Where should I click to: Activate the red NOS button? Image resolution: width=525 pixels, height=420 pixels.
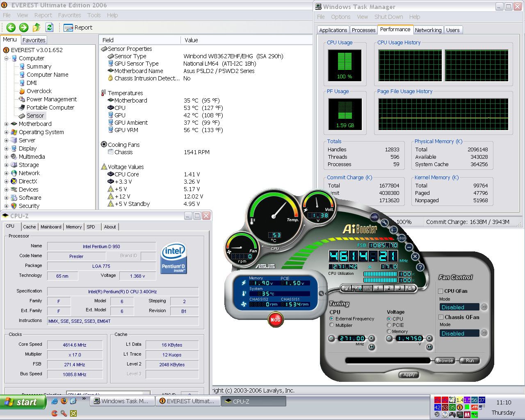pyautogui.click(x=276, y=320)
